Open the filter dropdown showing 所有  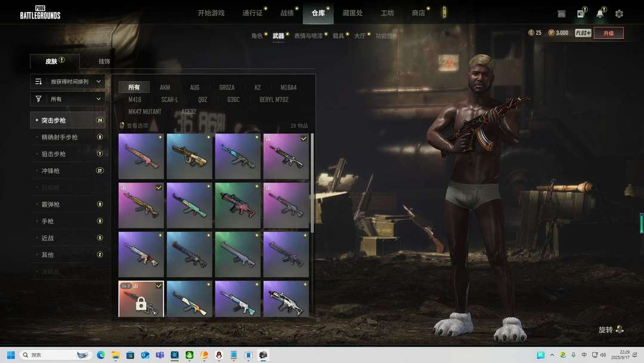[68, 99]
